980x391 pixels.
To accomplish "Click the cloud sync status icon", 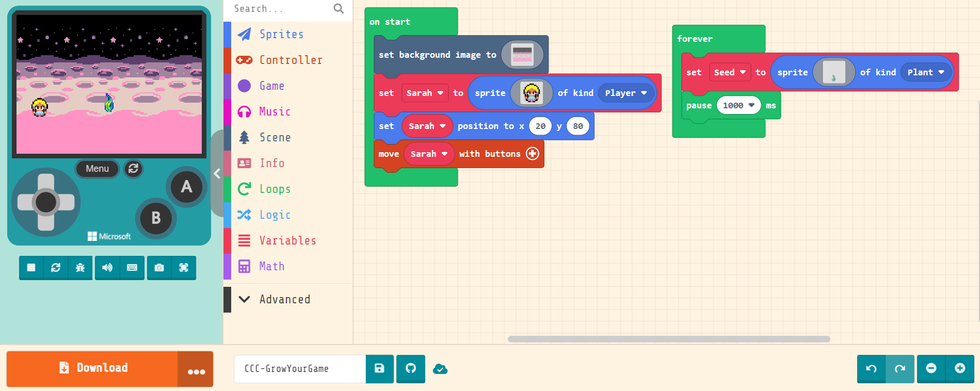I will 440,369.
